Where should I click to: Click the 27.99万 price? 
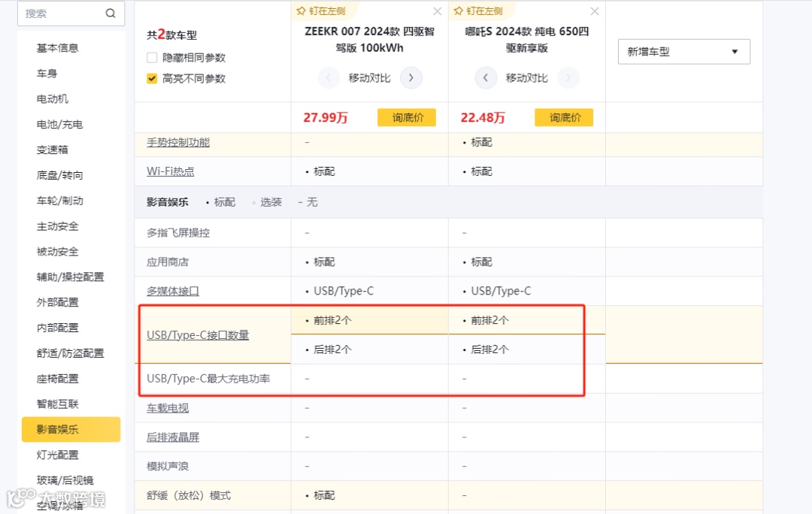pyautogui.click(x=326, y=117)
